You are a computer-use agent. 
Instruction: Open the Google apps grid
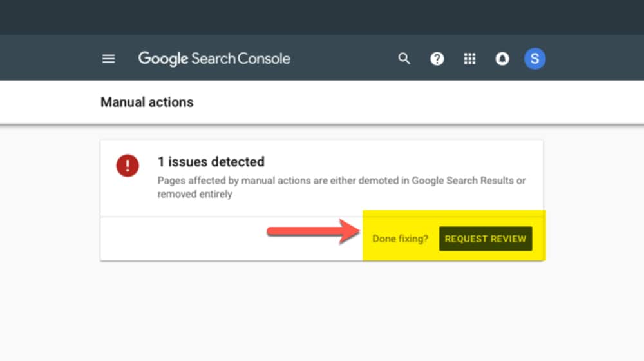pyautogui.click(x=469, y=59)
